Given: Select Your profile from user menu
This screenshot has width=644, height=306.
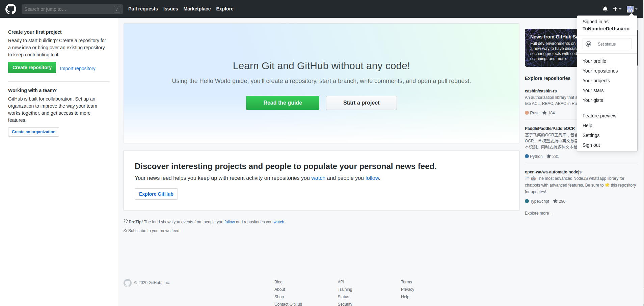Looking at the screenshot, I should [x=607, y=61].
